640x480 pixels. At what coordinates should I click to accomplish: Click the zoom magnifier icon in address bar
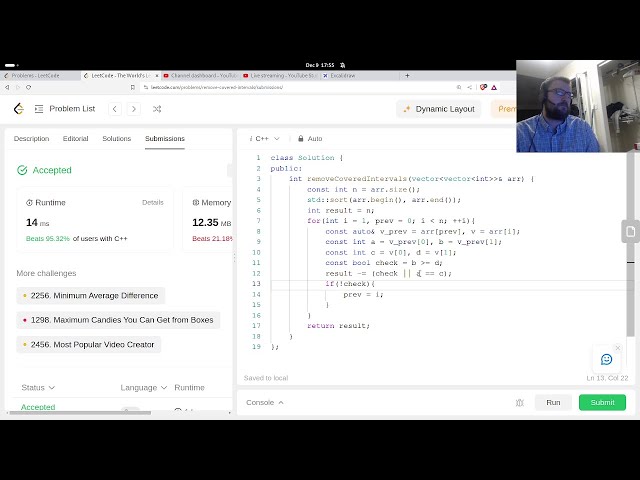click(459, 87)
